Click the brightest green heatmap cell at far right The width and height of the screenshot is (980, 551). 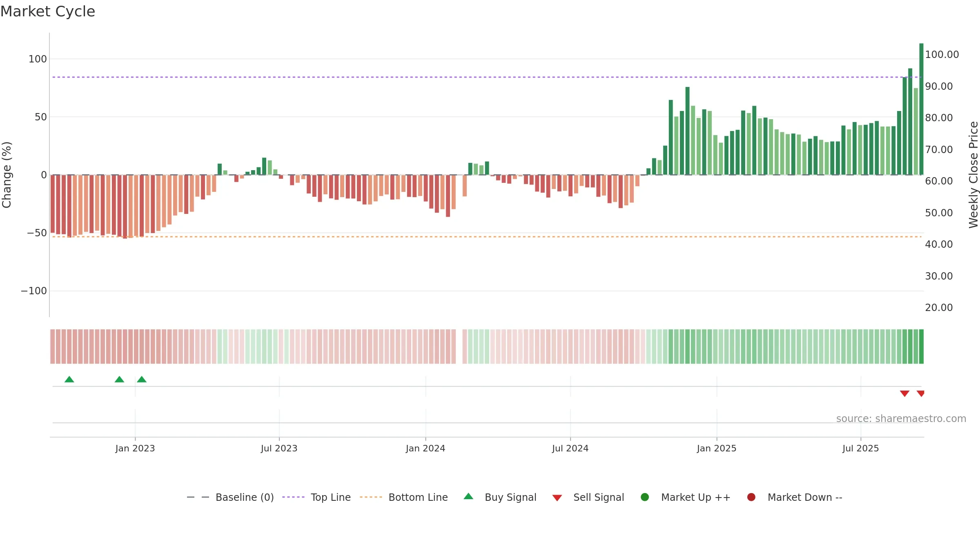point(921,347)
